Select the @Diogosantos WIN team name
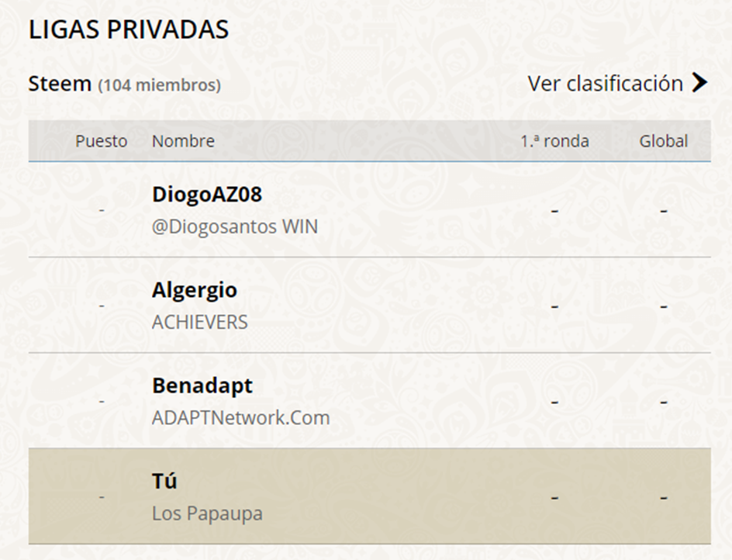Viewport: 732px width, 560px height. pos(235,227)
